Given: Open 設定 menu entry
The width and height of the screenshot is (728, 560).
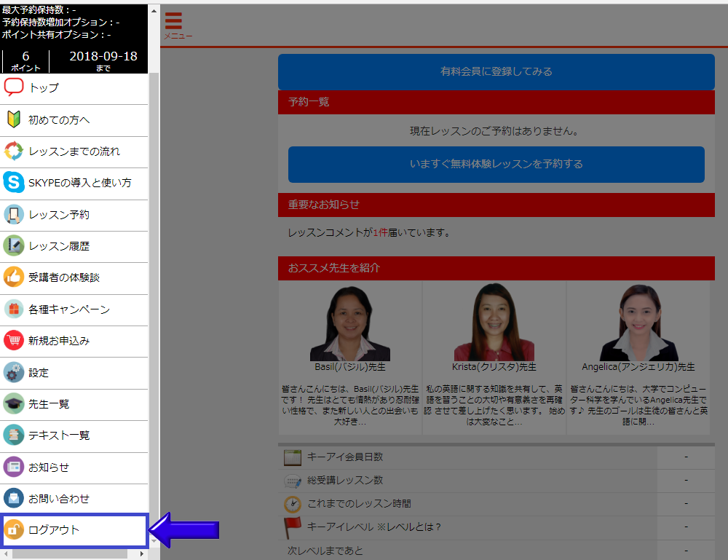Looking at the screenshot, I should click(74, 373).
